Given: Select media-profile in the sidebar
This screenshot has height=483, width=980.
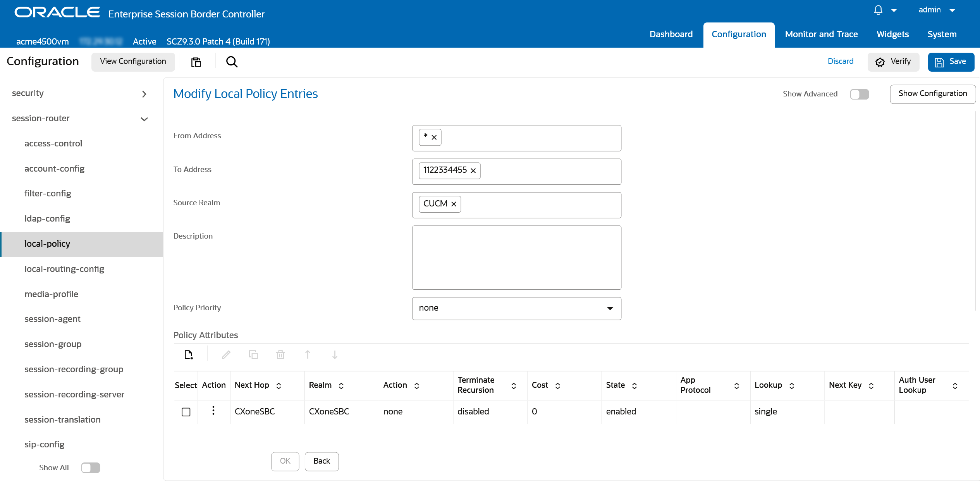Looking at the screenshot, I should pos(51,294).
